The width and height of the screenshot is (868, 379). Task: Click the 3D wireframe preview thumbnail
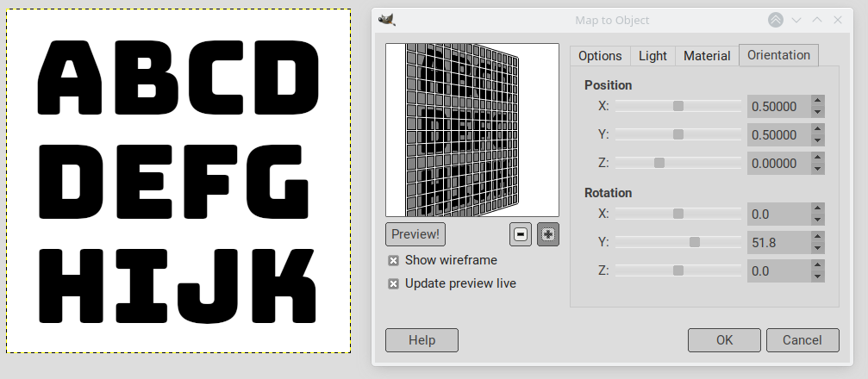(x=472, y=130)
